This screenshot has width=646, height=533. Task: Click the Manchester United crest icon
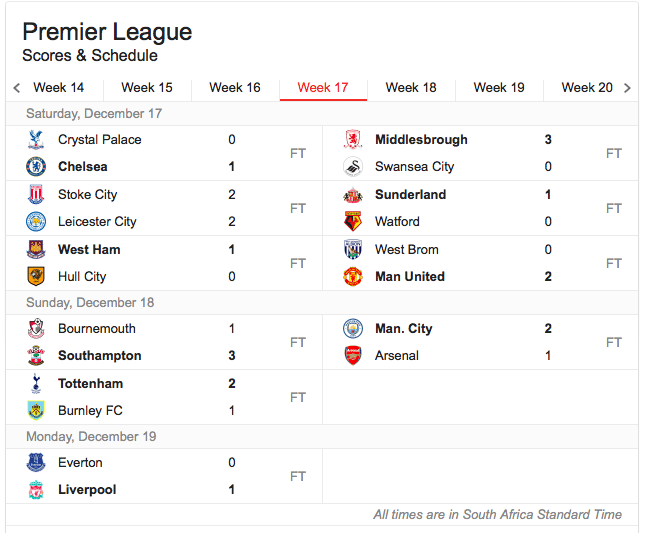click(353, 276)
